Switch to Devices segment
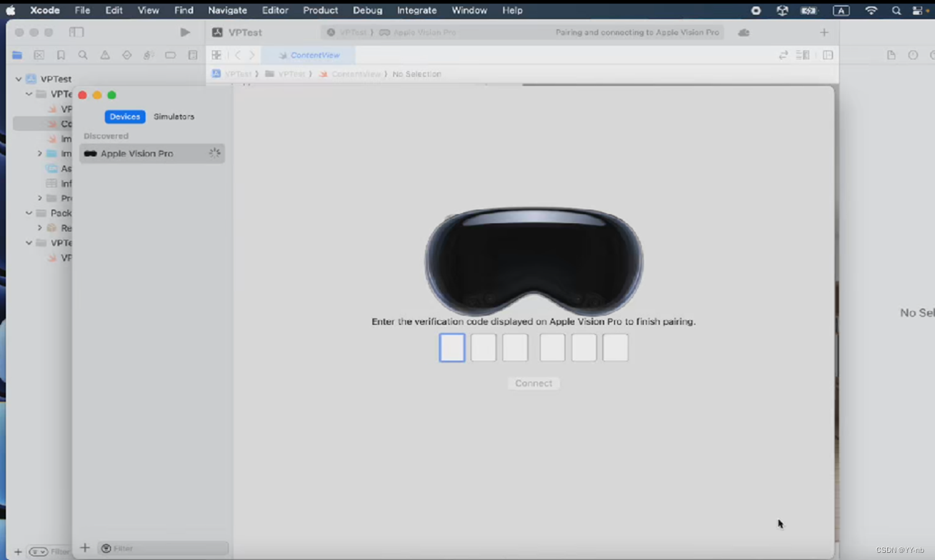Screen dimensions: 935x560 (125, 116)
